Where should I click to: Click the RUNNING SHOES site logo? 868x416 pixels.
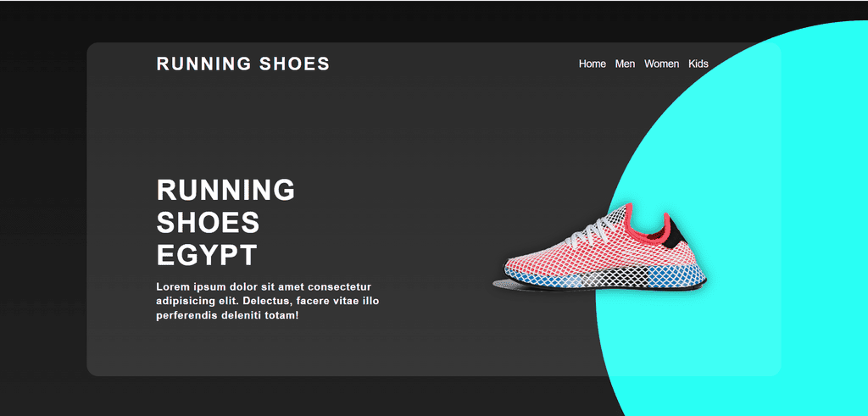click(x=243, y=64)
